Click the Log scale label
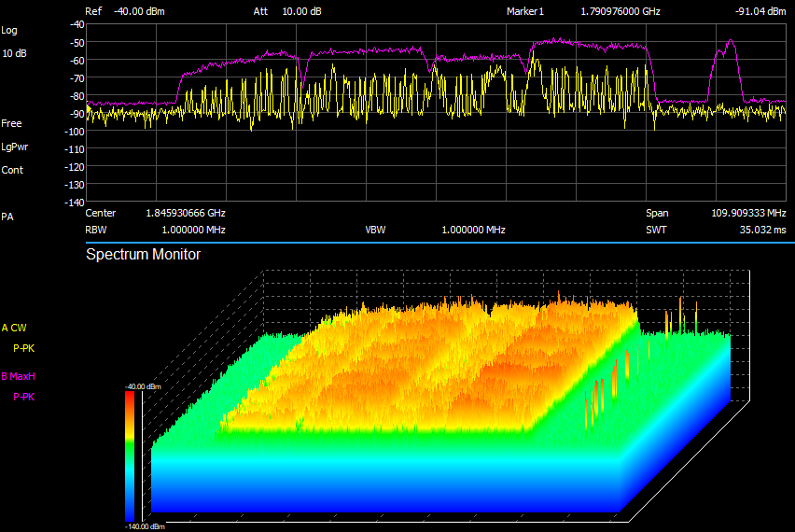 (9, 31)
